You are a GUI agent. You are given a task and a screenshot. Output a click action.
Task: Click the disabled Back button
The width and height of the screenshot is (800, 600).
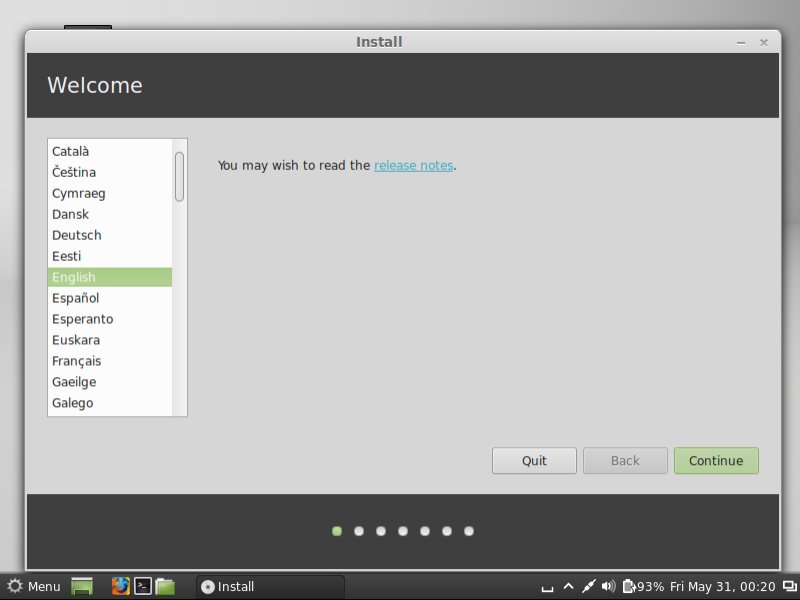click(x=625, y=461)
